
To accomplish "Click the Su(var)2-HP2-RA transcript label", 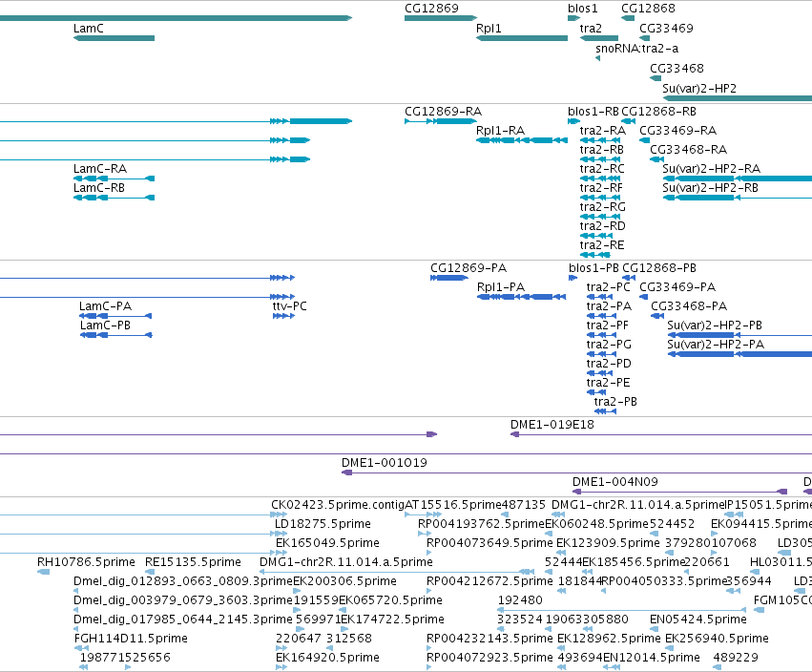I will (x=711, y=169).
